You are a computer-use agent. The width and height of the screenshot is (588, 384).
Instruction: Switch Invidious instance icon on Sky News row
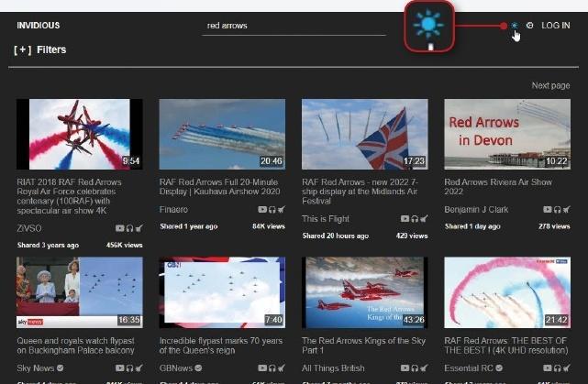click(139, 368)
